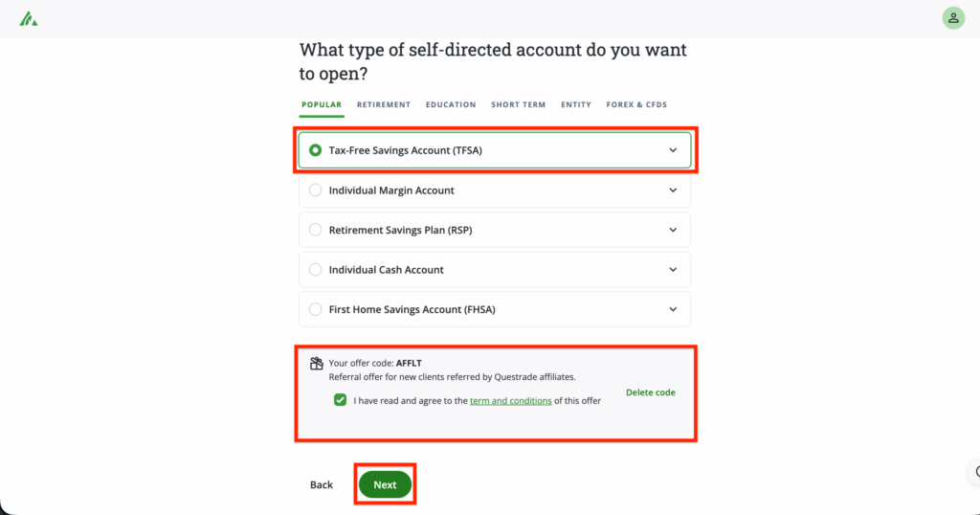This screenshot has width=980, height=515.
Task: Click the gift offer code icon
Action: point(317,364)
